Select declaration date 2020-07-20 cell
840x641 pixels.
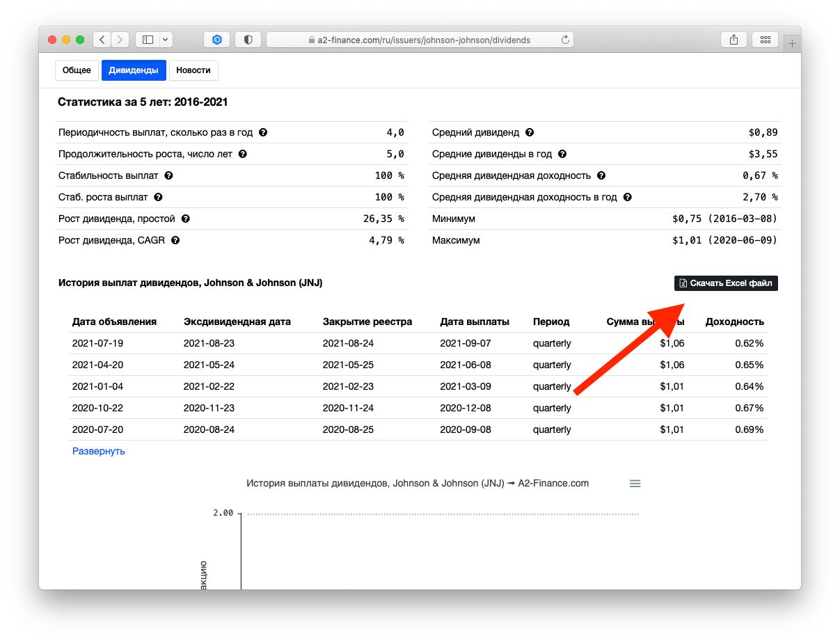tap(98, 429)
